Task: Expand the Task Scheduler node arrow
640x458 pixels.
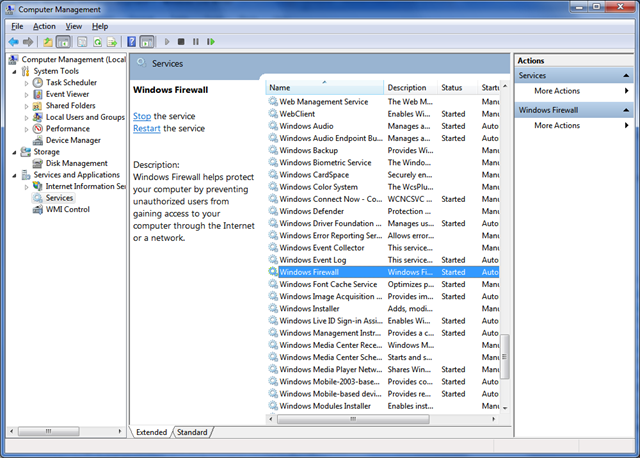Action: pyautogui.click(x=27, y=83)
